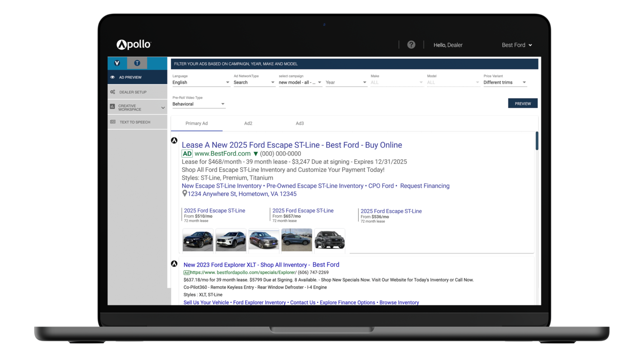Click the first black SUV thumbnail
The image size is (644, 363).
(198, 240)
